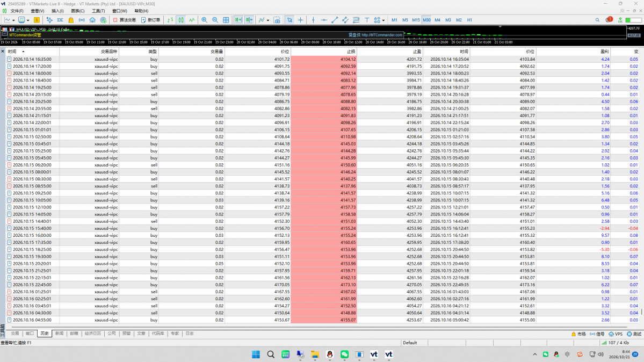Viewport: 644px width, 362px height.
Task: Open the Signals broadcast icon in toolbar
Action: [x=82, y=20]
